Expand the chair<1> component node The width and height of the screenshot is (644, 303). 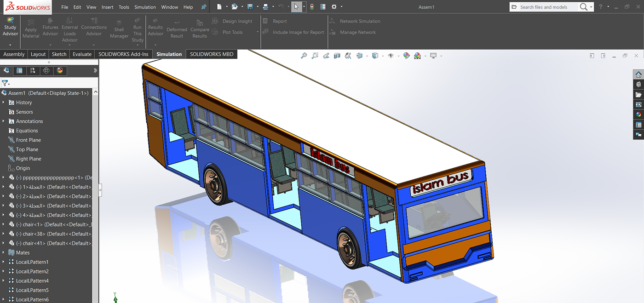[3, 224]
